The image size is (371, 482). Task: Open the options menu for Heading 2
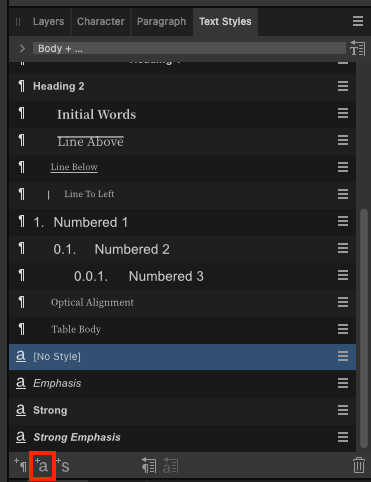pos(343,86)
